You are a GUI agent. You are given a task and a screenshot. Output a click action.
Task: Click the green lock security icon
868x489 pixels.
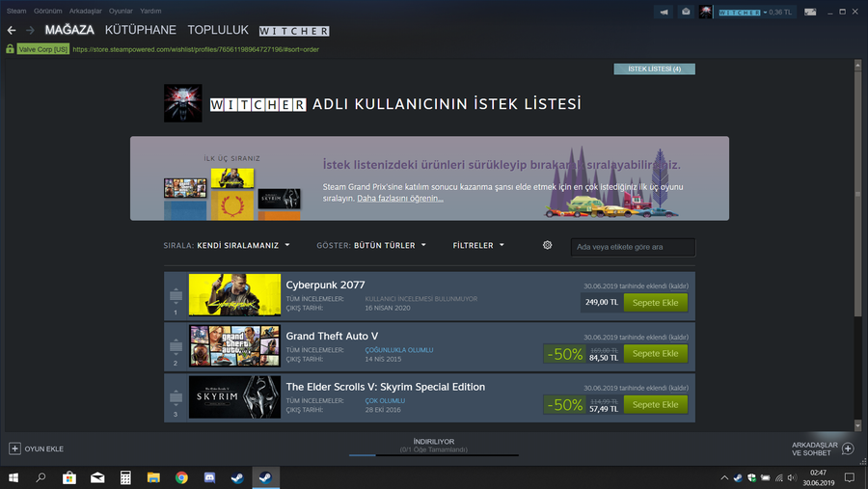(10, 49)
